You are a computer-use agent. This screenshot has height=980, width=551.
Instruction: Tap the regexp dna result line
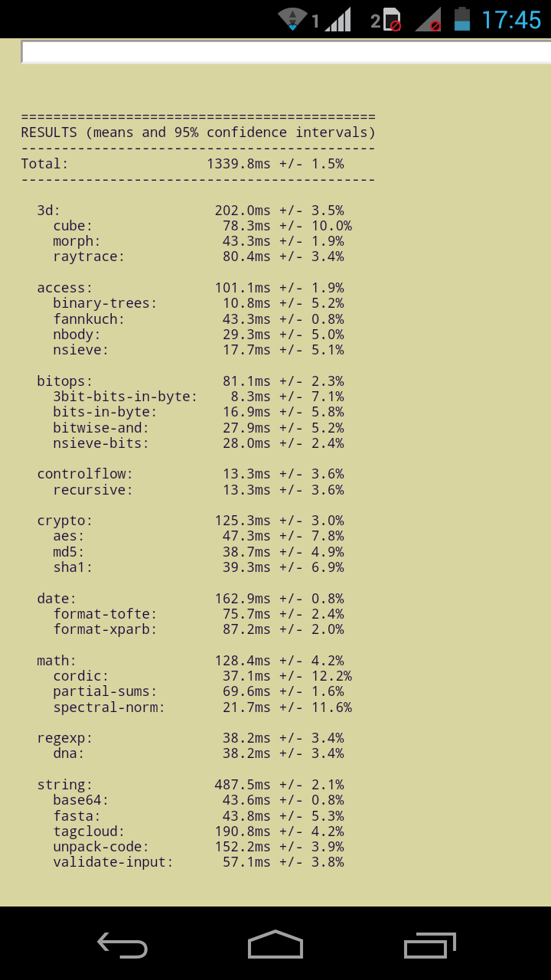pos(198,753)
